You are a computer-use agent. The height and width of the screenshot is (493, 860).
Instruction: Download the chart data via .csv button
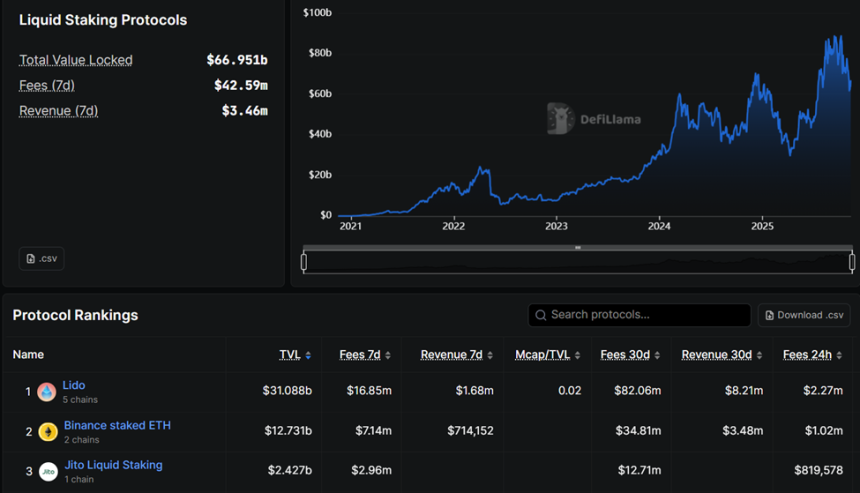click(41, 258)
